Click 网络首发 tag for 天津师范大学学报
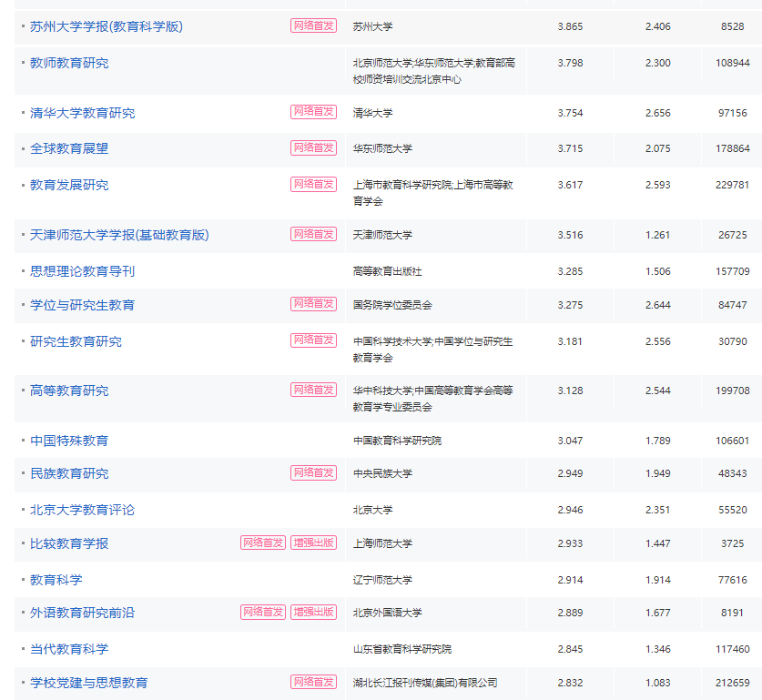 (x=313, y=234)
